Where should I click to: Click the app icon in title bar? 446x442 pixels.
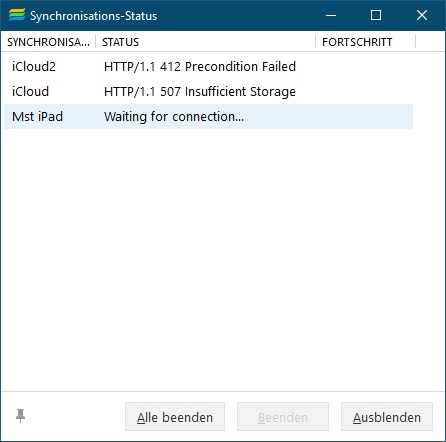click(17, 15)
